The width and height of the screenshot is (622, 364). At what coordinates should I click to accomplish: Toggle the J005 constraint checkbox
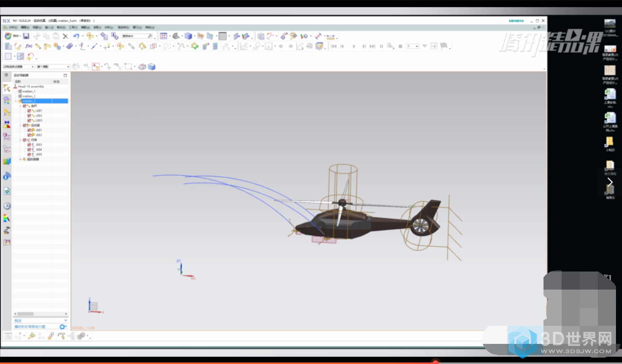click(x=29, y=154)
